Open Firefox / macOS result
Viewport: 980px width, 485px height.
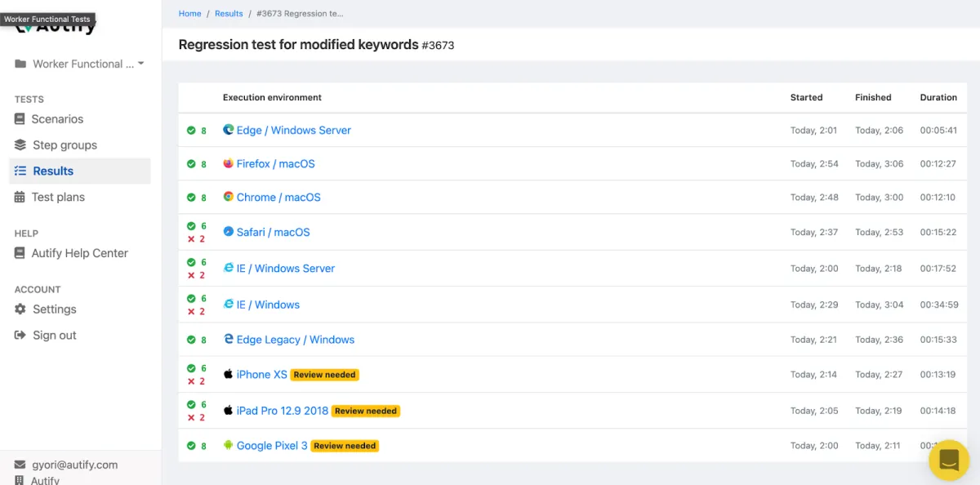276,164
